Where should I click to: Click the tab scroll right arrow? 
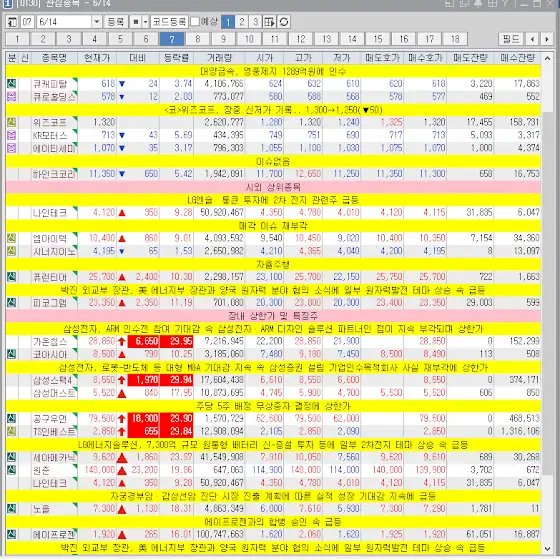tap(546, 39)
